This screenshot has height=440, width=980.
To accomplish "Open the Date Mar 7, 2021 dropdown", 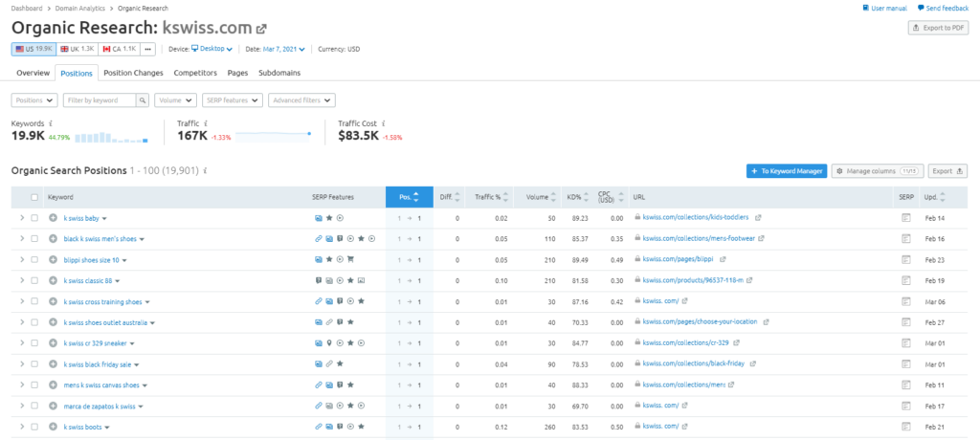I will 283,49.
